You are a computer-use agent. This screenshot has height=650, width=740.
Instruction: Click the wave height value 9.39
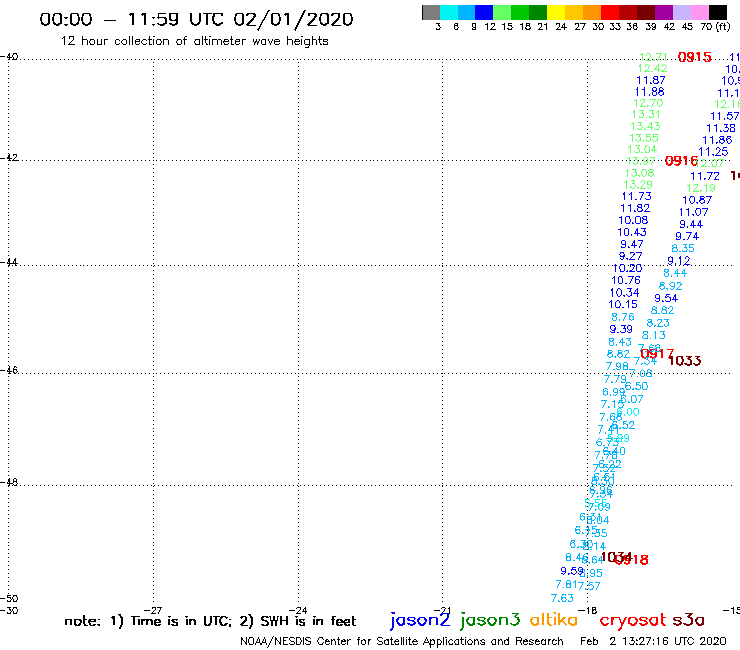(x=621, y=329)
